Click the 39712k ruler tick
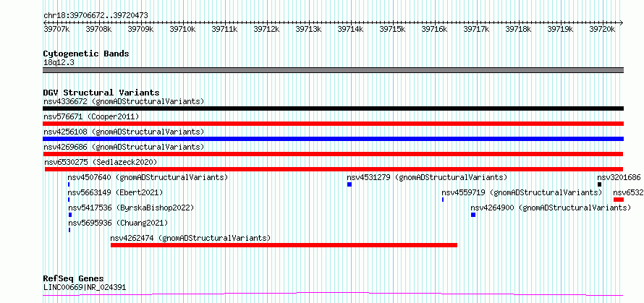The width and height of the screenshot is (644, 303). (266, 29)
